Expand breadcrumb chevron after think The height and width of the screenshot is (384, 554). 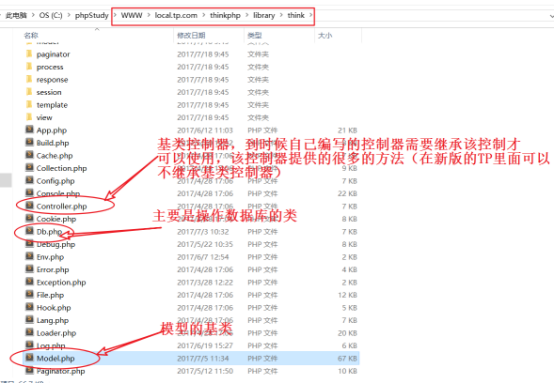311,15
